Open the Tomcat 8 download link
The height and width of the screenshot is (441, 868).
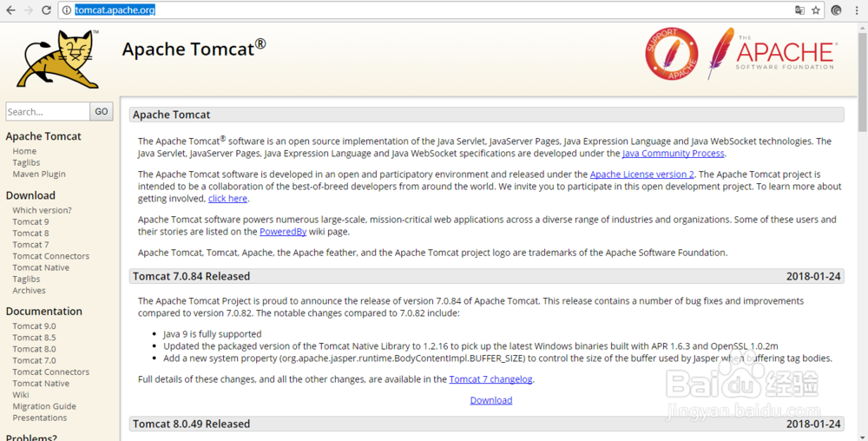pos(30,233)
